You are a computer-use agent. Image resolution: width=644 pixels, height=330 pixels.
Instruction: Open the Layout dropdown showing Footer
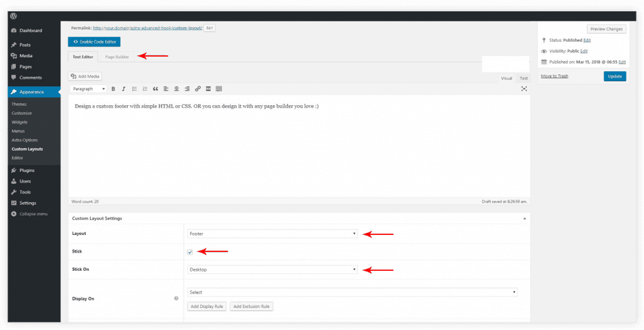coord(272,234)
